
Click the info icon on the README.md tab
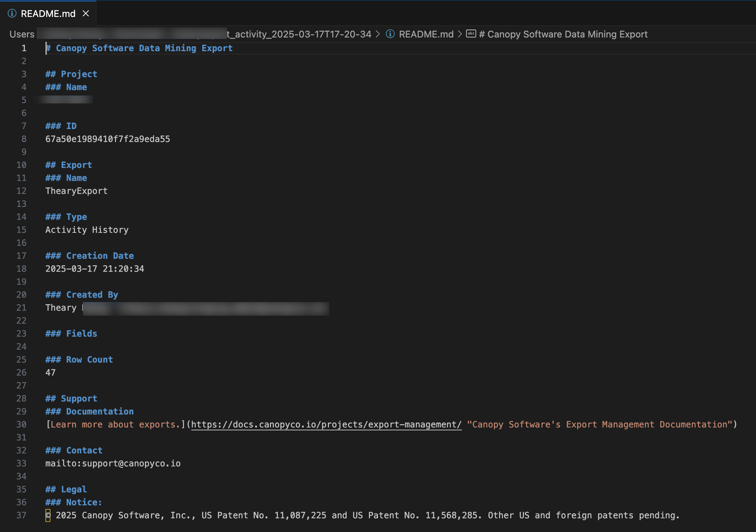12,13
